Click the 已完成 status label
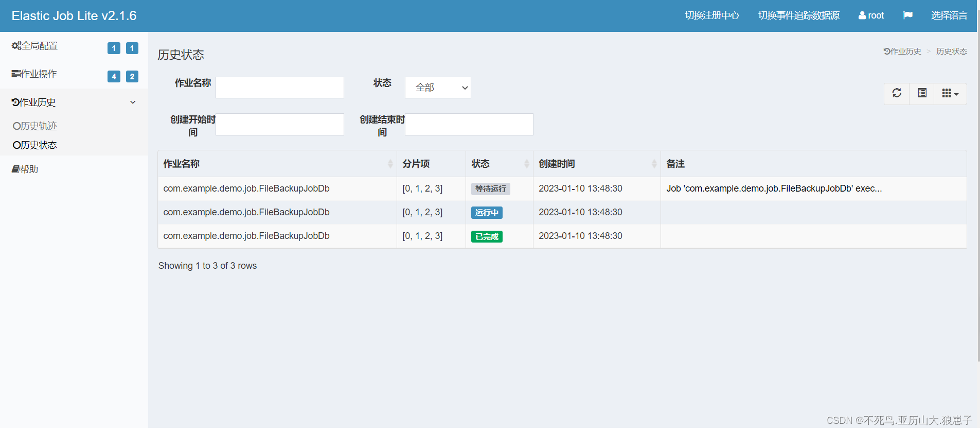Screen dimensions: 980x430 coord(487,237)
